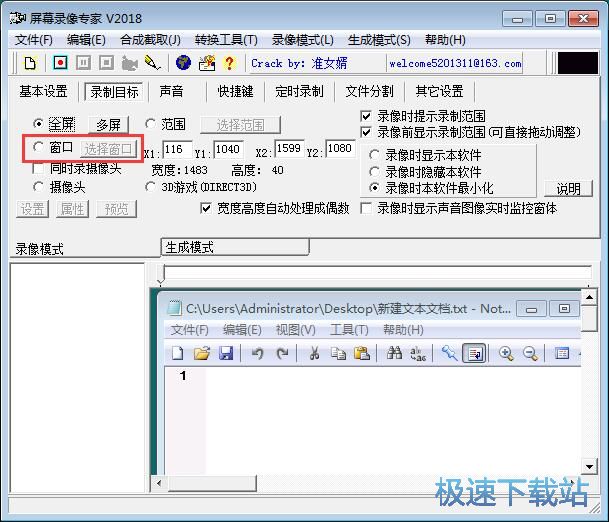Select the 窗口 radio button

coord(38,147)
